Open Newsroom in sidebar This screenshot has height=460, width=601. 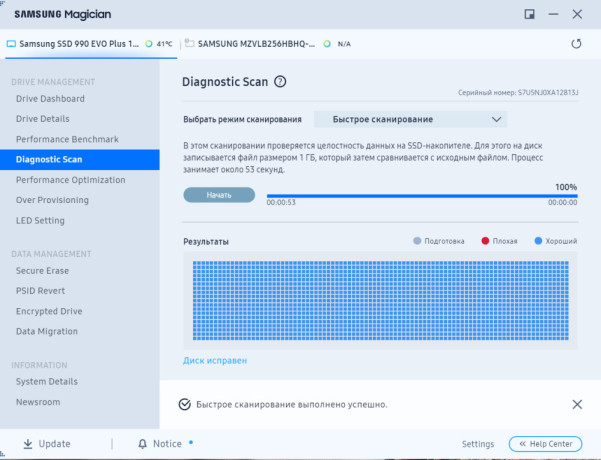38,402
